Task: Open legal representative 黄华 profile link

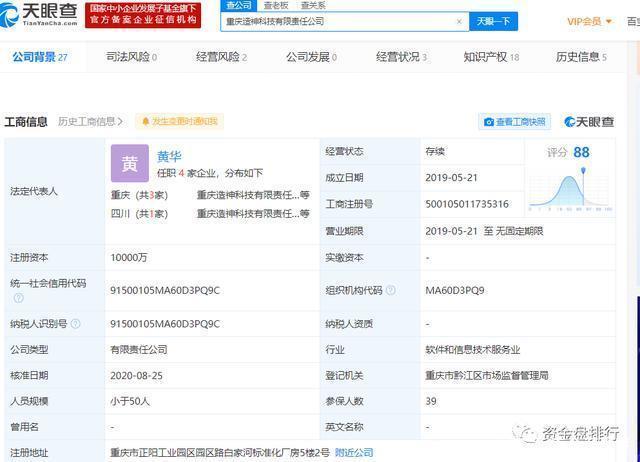Action: coord(169,156)
